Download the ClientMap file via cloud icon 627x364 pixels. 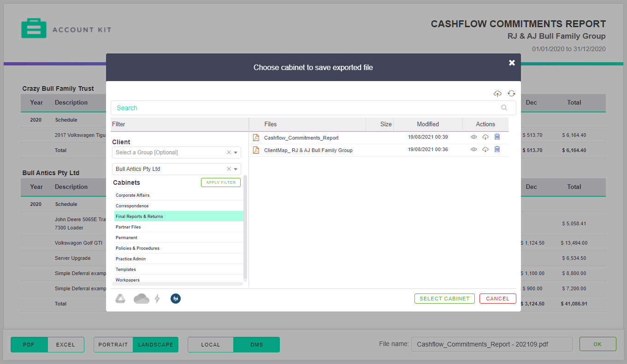[x=485, y=150]
